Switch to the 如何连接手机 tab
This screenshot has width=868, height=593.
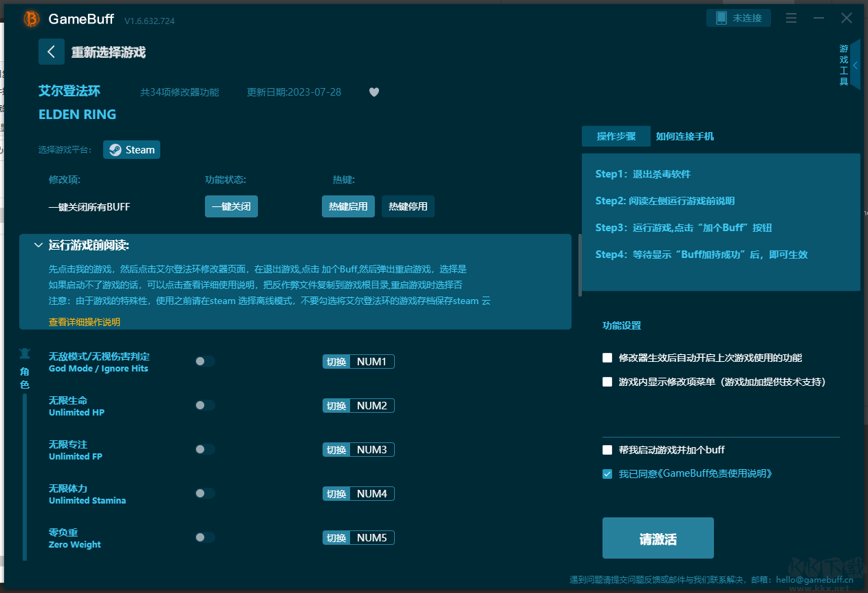pos(685,136)
